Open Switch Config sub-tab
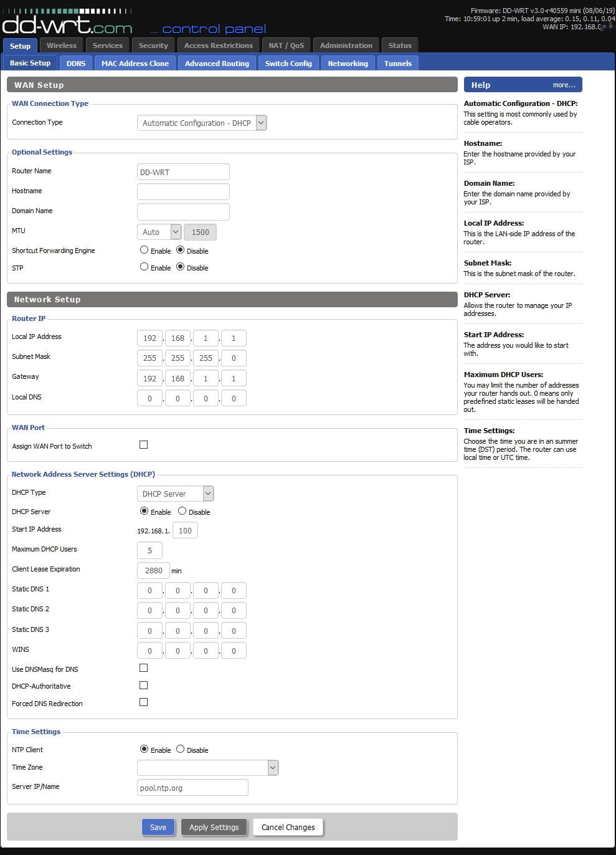The image size is (616, 855). click(x=288, y=63)
